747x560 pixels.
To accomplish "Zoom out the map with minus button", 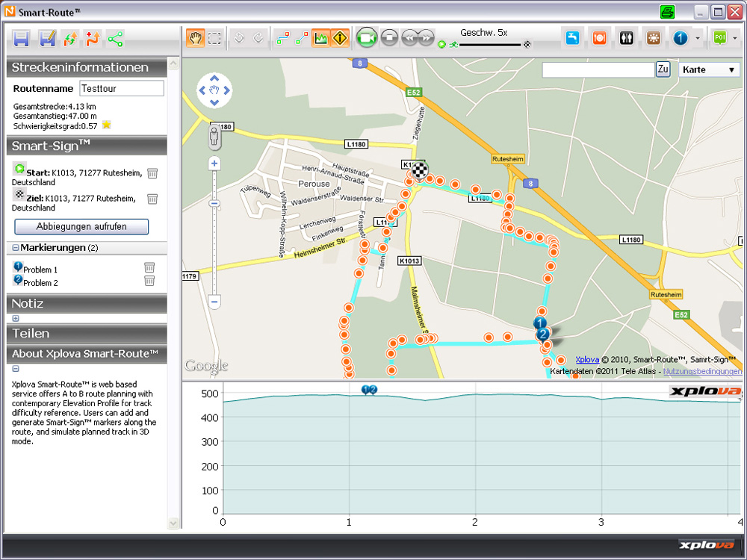I will coord(214,302).
